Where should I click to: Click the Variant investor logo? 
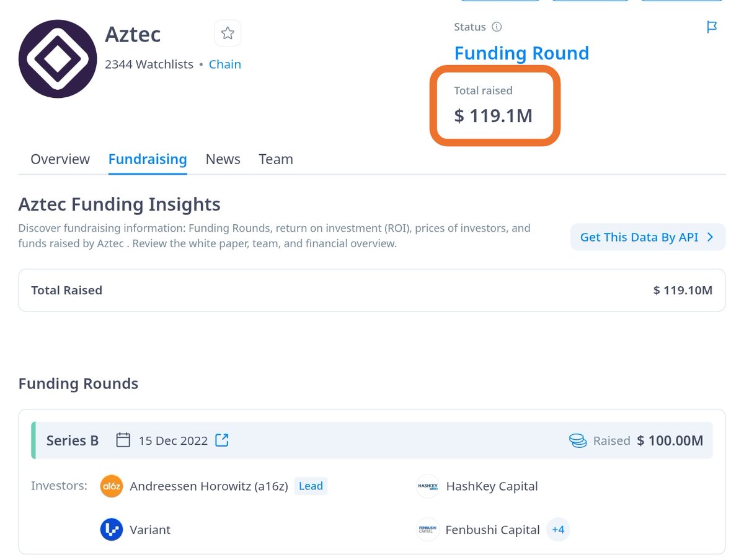point(112,530)
